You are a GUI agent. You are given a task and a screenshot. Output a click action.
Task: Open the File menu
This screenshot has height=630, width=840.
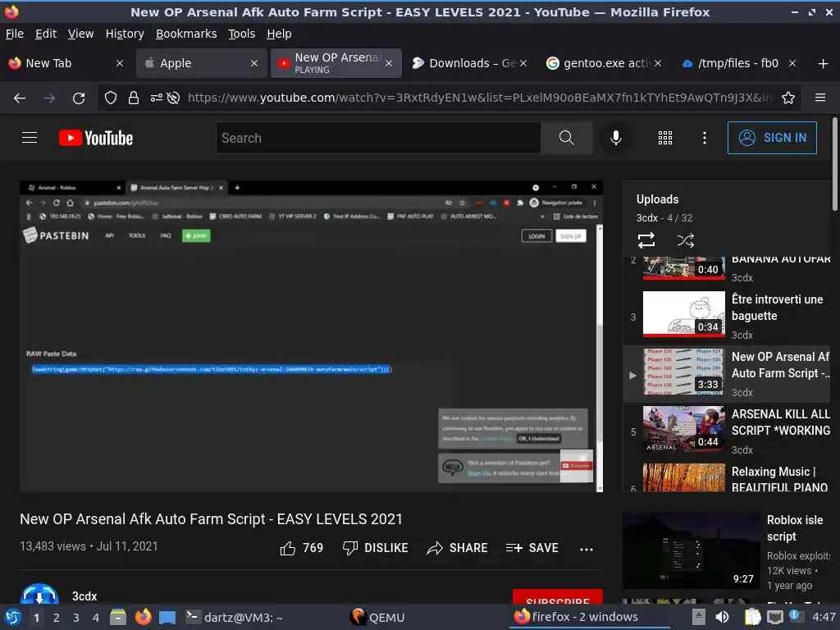click(15, 34)
